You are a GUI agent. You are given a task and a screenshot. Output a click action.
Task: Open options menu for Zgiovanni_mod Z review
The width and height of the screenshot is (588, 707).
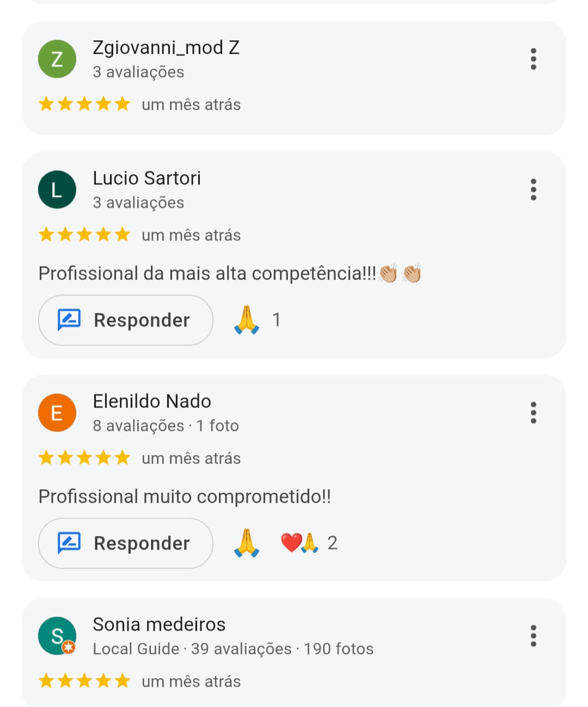pyautogui.click(x=534, y=59)
